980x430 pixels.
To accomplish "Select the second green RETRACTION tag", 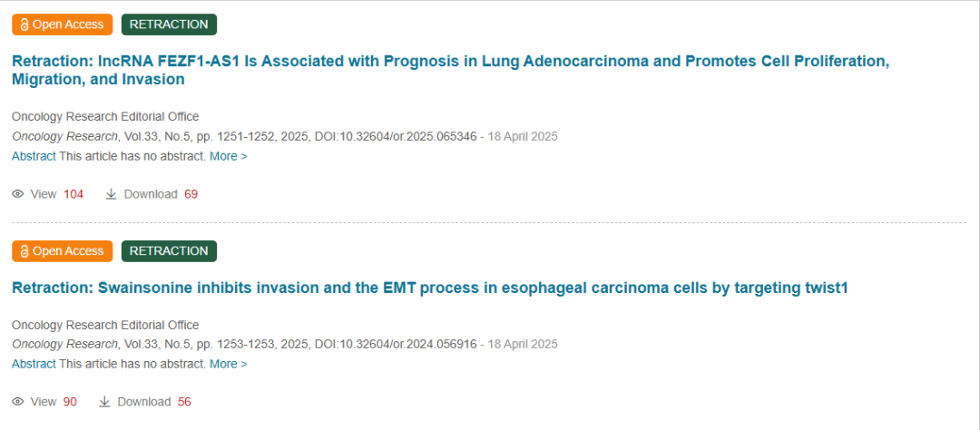I will point(169,250).
